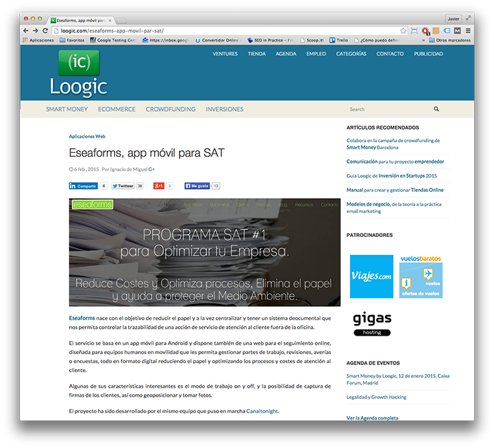Open the Aplicaciones Web category link

point(87,136)
